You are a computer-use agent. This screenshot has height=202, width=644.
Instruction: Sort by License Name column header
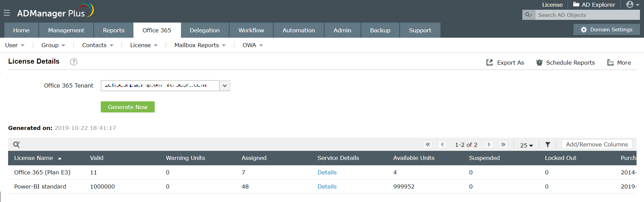34,158
